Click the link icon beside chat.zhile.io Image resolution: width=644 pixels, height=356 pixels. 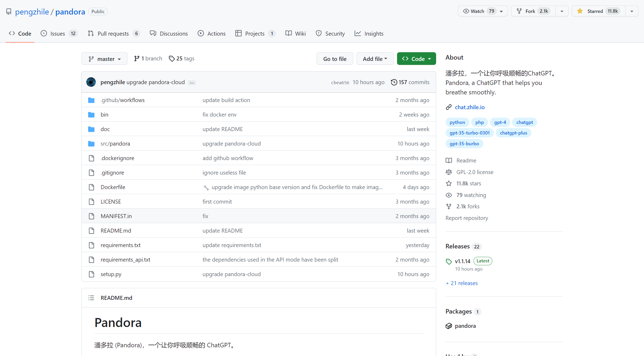(449, 107)
